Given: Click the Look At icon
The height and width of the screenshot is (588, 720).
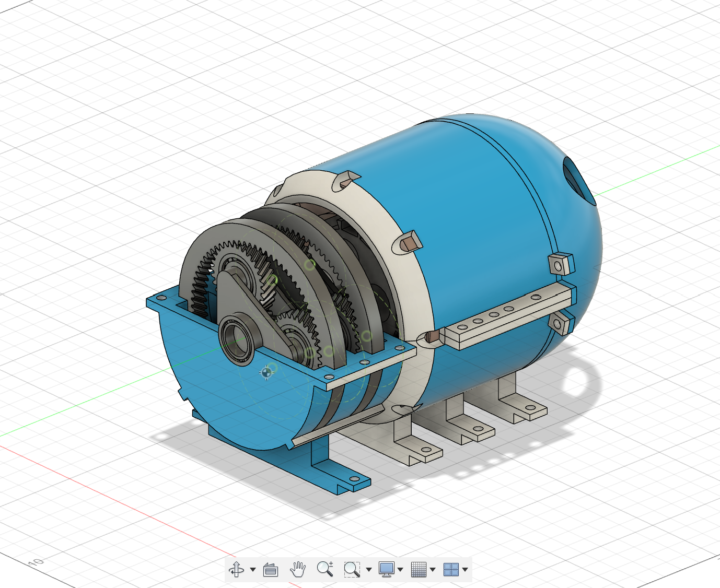Looking at the screenshot, I should point(271,569).
